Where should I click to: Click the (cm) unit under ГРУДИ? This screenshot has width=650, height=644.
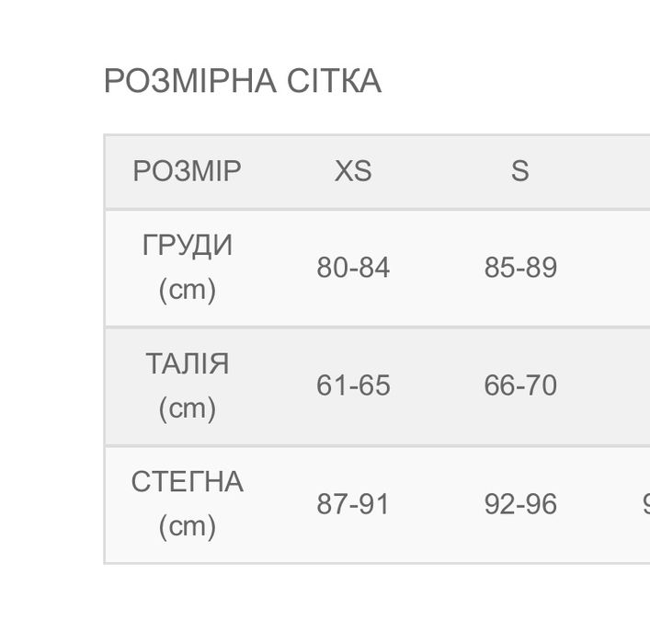(x=188, y=290)
